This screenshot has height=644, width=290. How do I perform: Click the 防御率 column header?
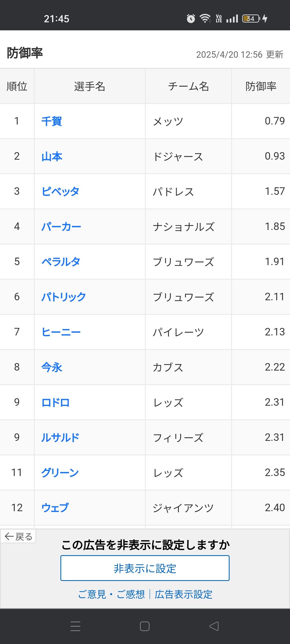click(x=261, y=86)
